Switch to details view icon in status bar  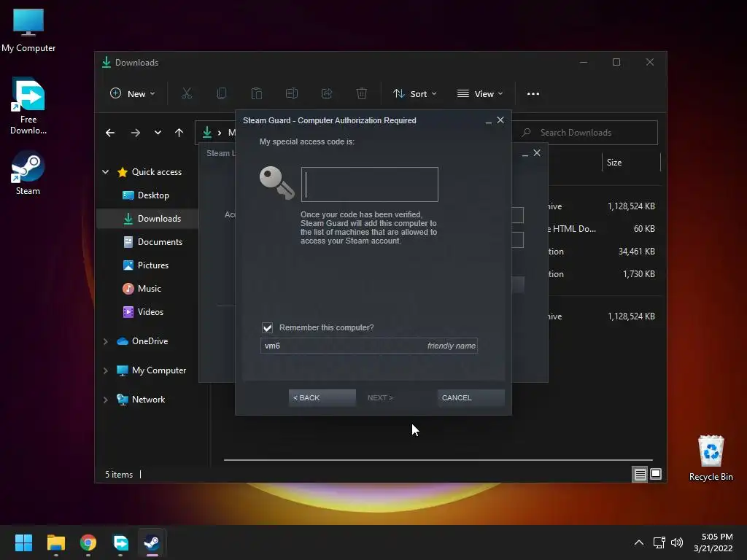(x=640, y=474)
